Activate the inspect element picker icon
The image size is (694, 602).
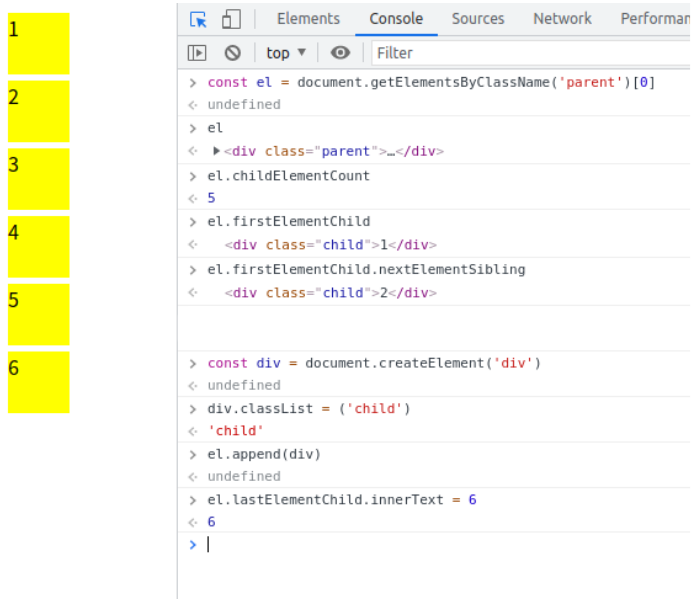[x=198, y=19]
